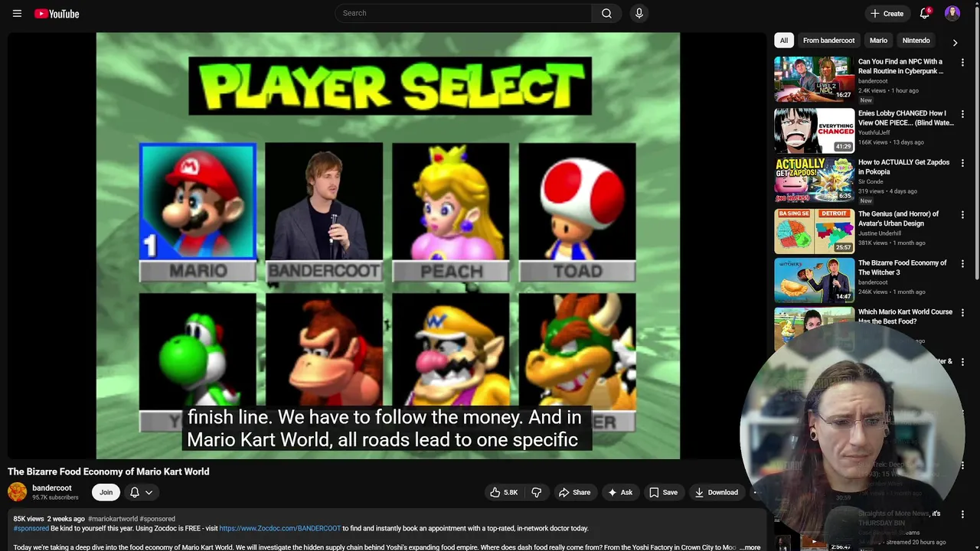Open options menu for Zapdos video
This screenshot has width=980, height=551.
tap(962, 163)
